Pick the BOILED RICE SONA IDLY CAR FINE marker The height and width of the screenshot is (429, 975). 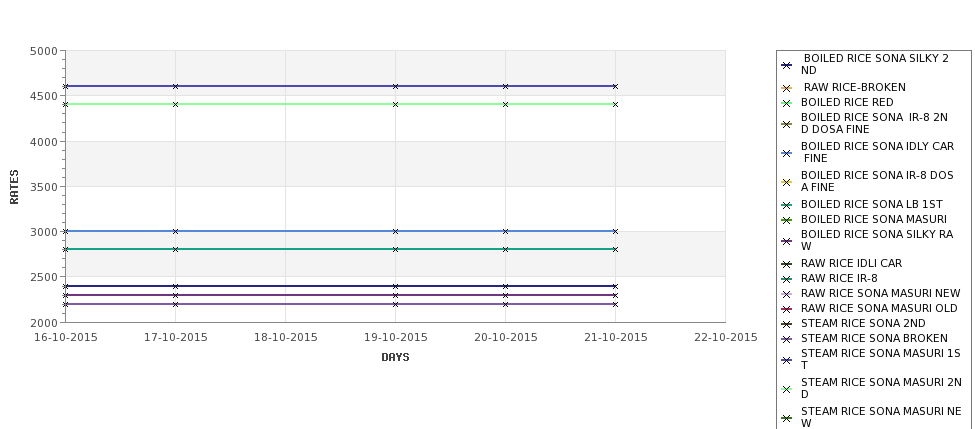(x=786, y=153)
